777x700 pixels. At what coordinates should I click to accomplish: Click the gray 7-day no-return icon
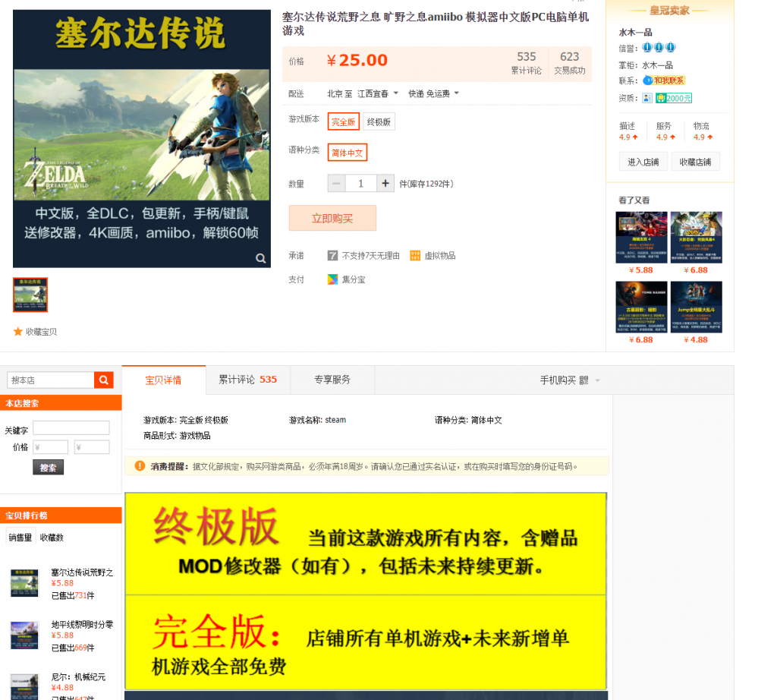332,255
